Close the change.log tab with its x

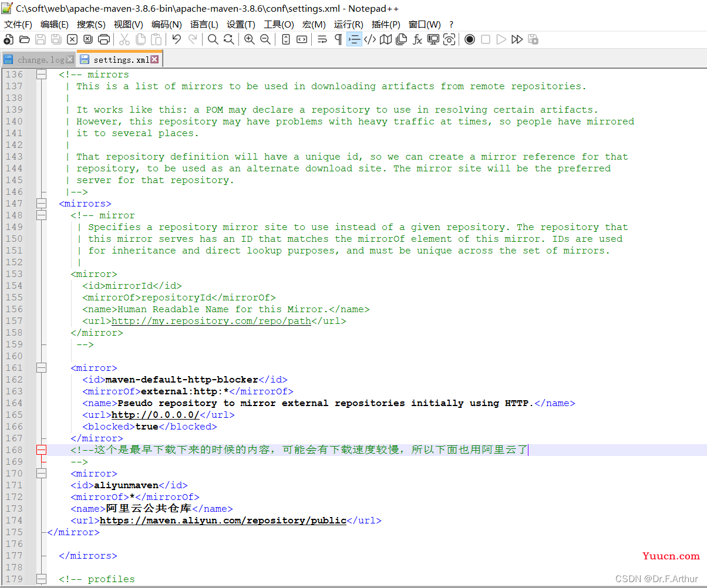pos(70,59)
